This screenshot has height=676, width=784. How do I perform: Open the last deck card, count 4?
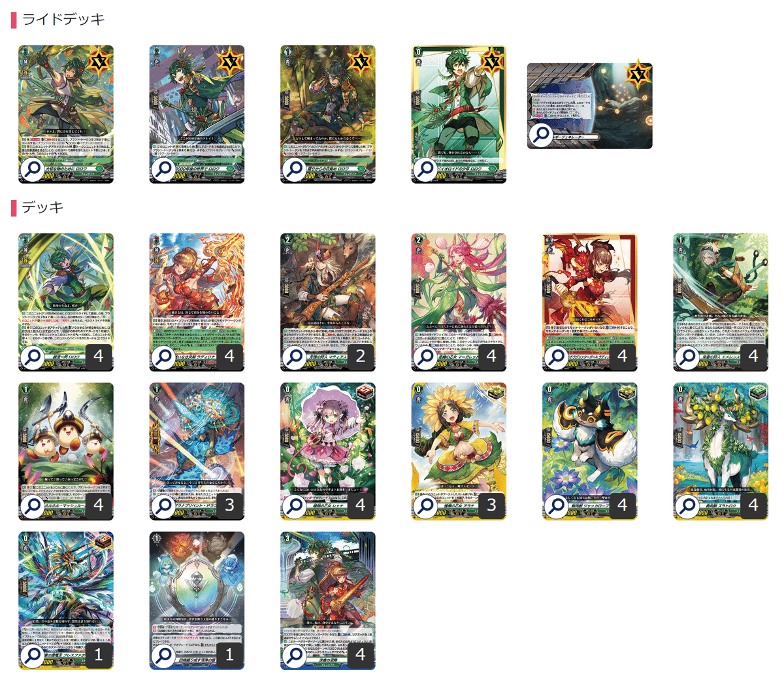pos(328,601)
